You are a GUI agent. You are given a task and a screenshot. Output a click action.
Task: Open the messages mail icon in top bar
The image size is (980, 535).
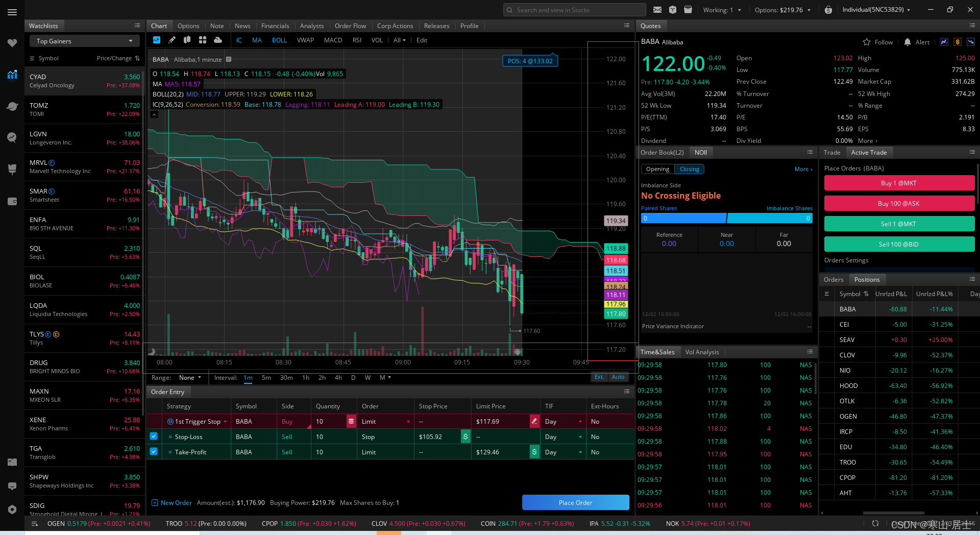[657, 10]
